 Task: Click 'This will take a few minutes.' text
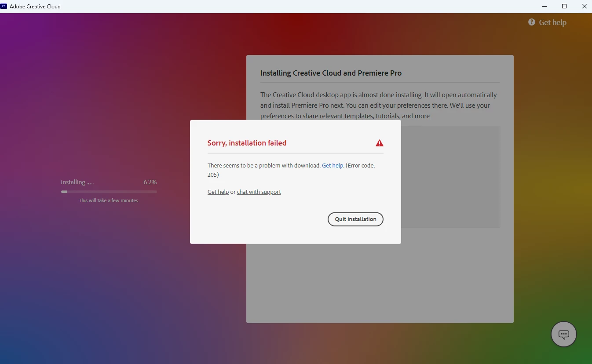109,200
